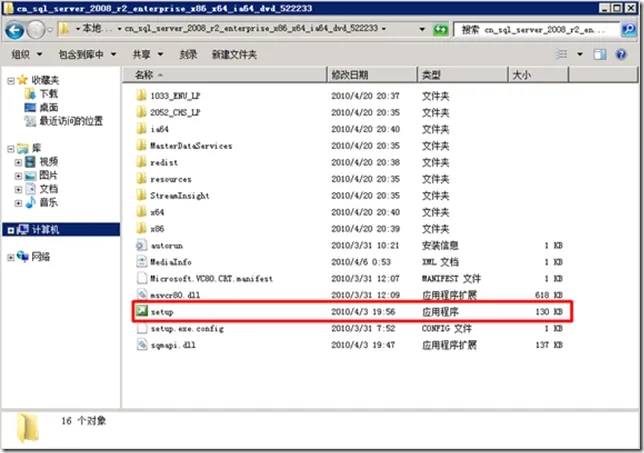This screenshot has width=644, height=453.
Task: Select the 文档 library icon
Action: 30,189
